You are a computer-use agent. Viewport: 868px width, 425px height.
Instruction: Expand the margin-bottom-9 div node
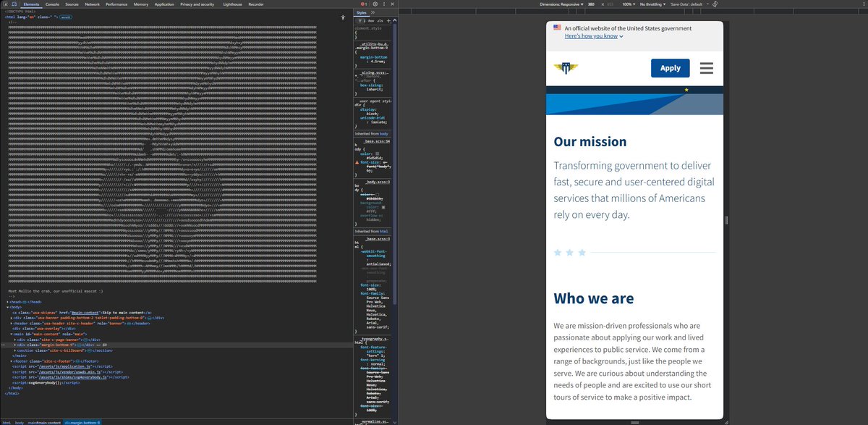click(x=15, y=345)
